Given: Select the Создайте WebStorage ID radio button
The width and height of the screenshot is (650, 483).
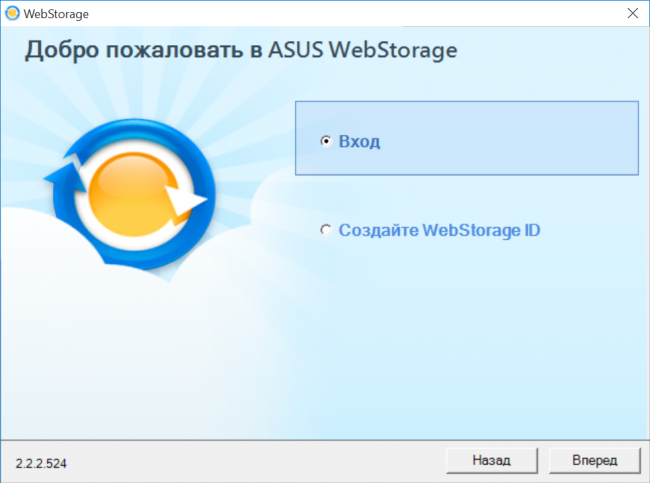Looking at the screenshot, I should pos(326,230).
